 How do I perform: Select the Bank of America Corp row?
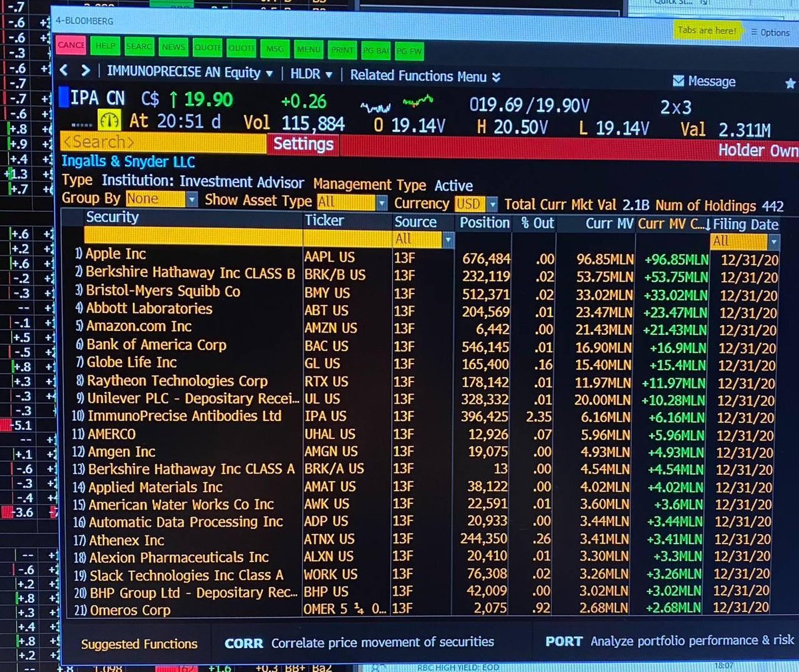click(x=426, y=346)
